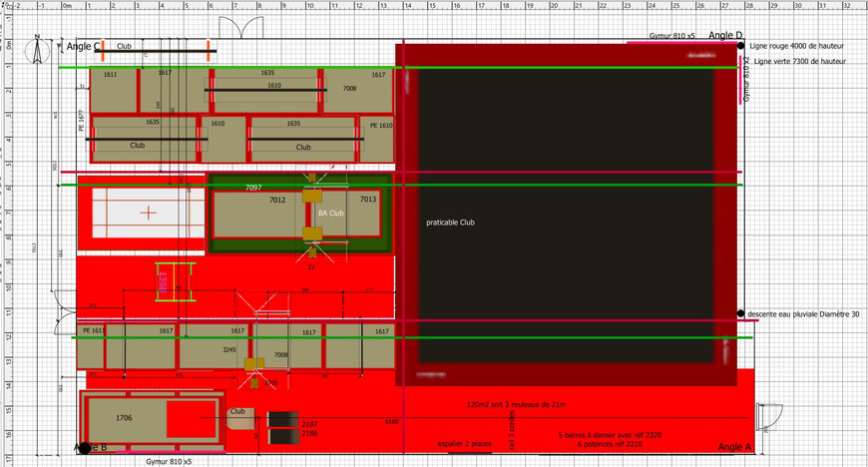Select the 'PE 1611' mat label
Screen dimensions: 868x467
[x=94, y=330]
